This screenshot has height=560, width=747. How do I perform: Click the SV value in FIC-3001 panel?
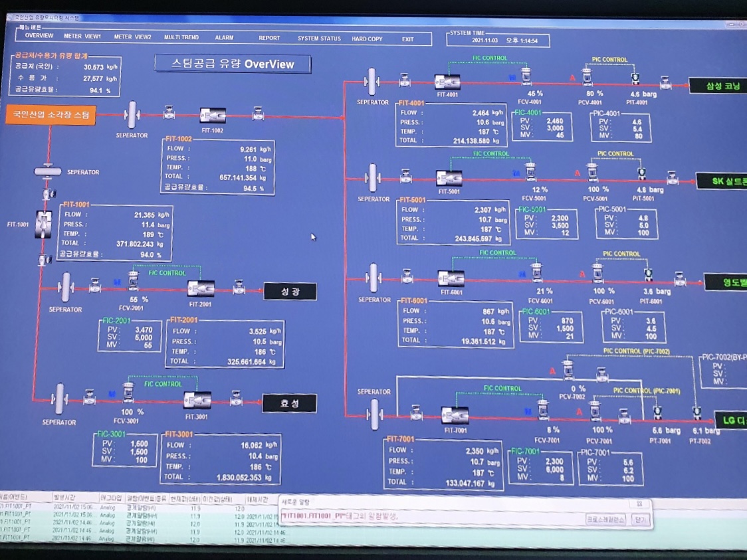pos(139,452)
